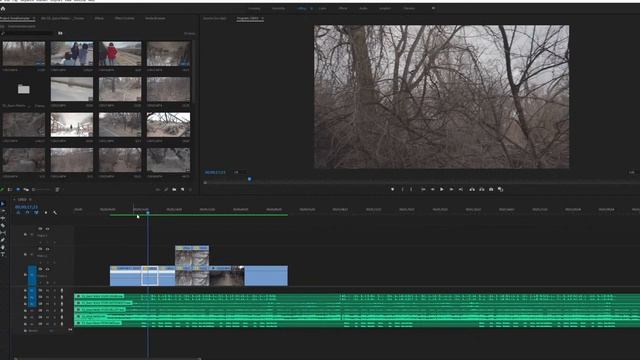Switch to the Color workspace

click(322, 8)
